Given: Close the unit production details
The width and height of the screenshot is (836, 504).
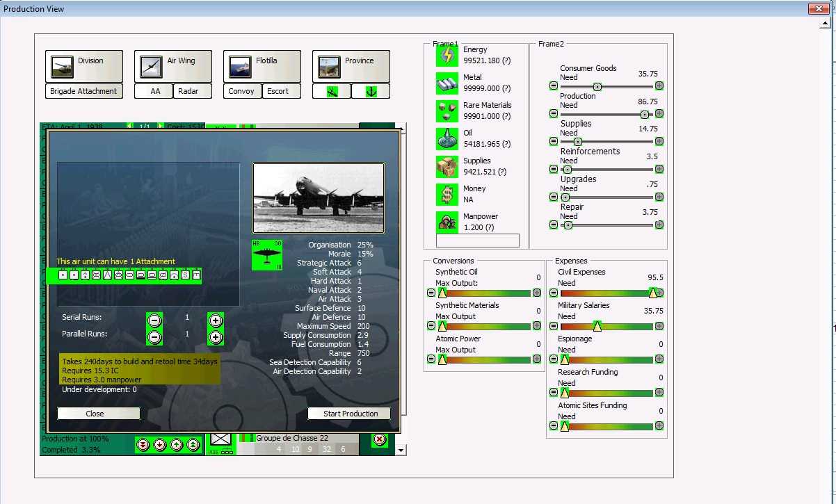Looking at the screenshot, I should 97,413.
